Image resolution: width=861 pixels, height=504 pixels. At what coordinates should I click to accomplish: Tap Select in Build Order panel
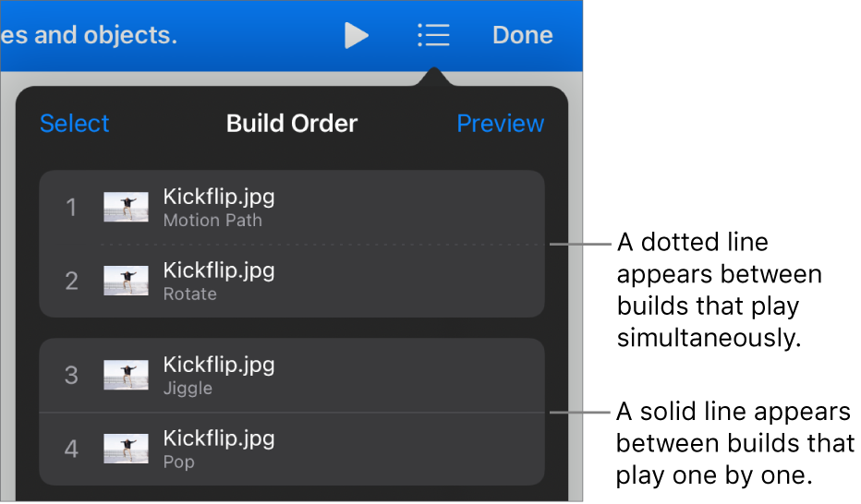(x=75, y=124)
